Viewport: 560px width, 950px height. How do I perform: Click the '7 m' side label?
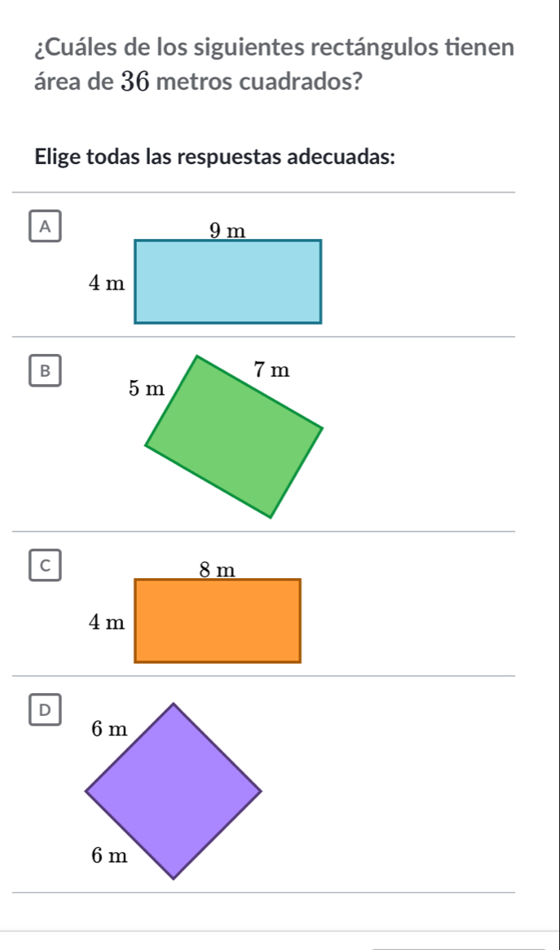[x=271, y=369]
